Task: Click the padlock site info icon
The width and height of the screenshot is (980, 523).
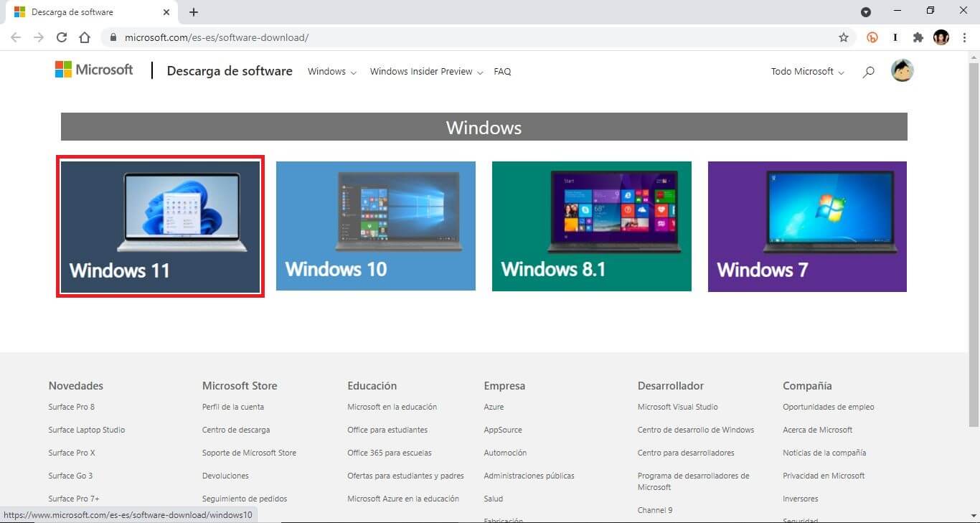Action: click(113, 37)
